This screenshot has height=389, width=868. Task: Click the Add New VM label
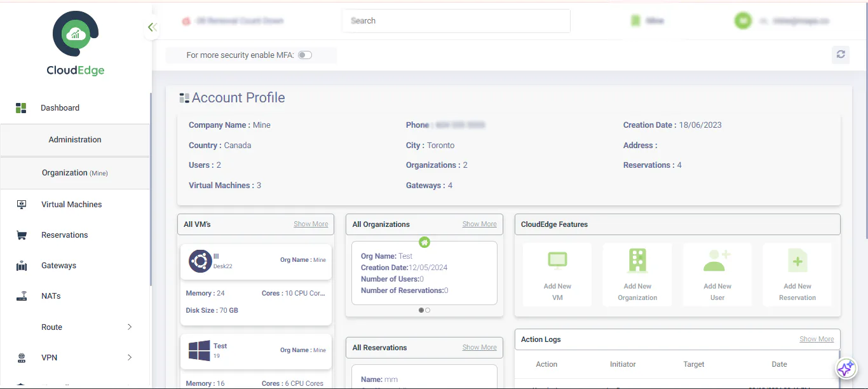(557, 292)
